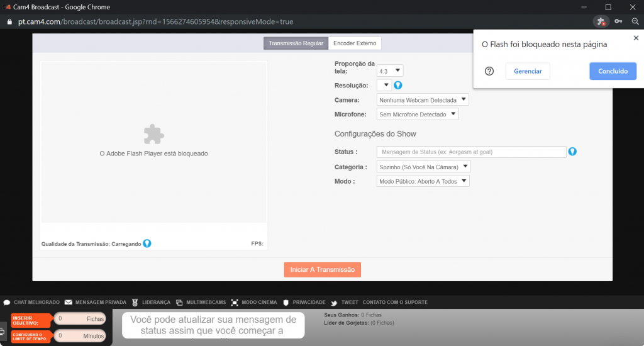This screenshot has width=644, height=346.
Task: Click the zoom magnifier icon in address bar
Action: [635, 21]
